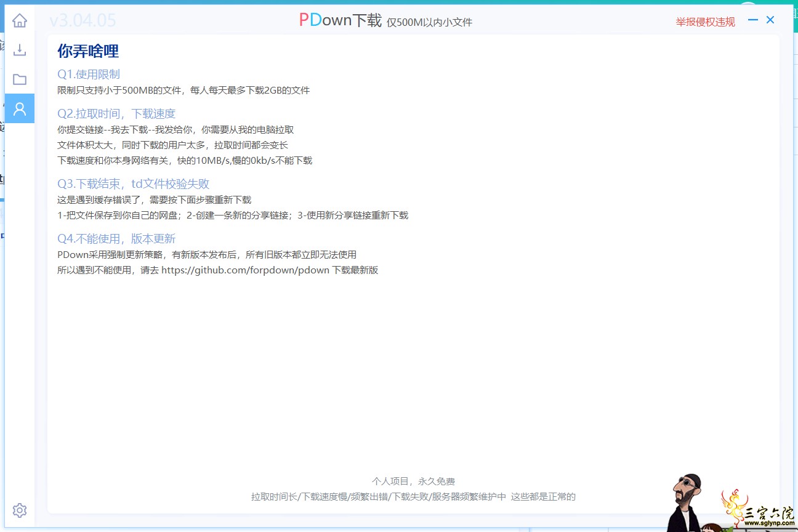Select the user profile sidebar icon
Screen dimensions: 798x532
[20, 109]
